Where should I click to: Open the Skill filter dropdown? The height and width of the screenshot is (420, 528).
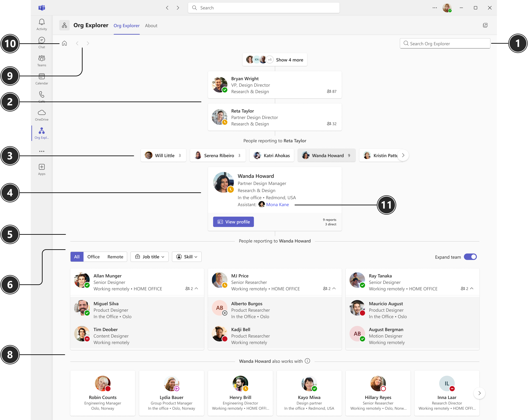(x=187, y=257)
